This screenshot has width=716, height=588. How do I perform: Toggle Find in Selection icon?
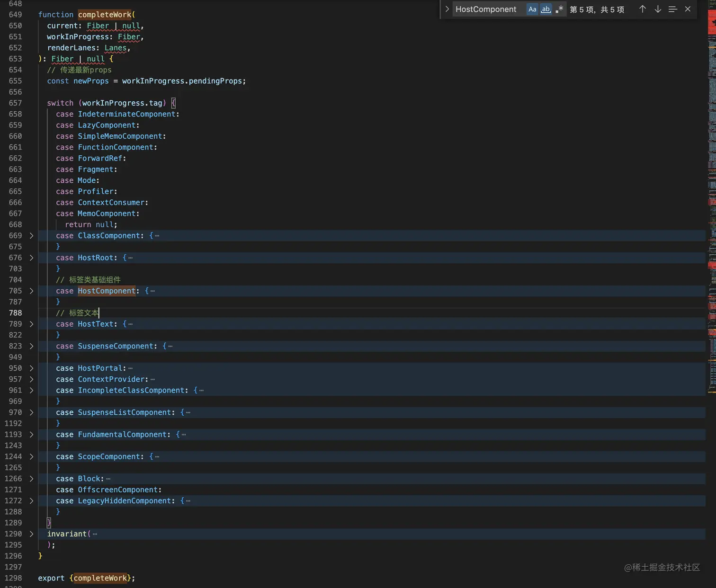click(672, 9)
